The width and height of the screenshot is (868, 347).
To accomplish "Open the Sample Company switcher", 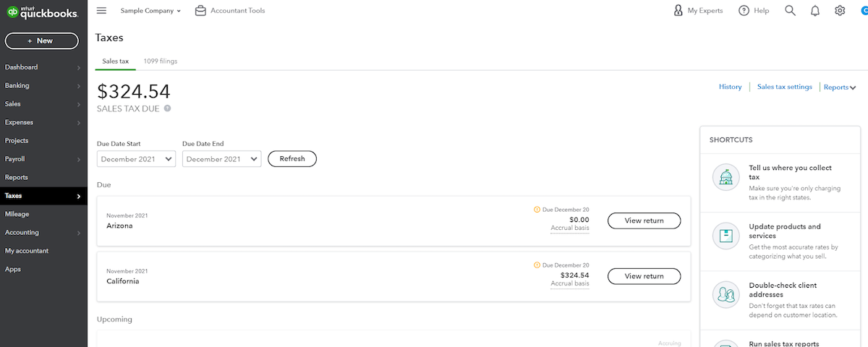I will [150, 11].
